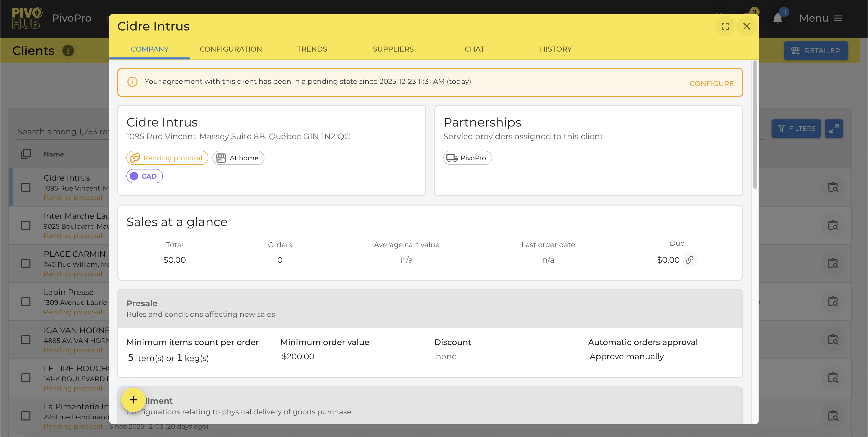
Task: Open notifications bell icon
Action: point(778,18)
